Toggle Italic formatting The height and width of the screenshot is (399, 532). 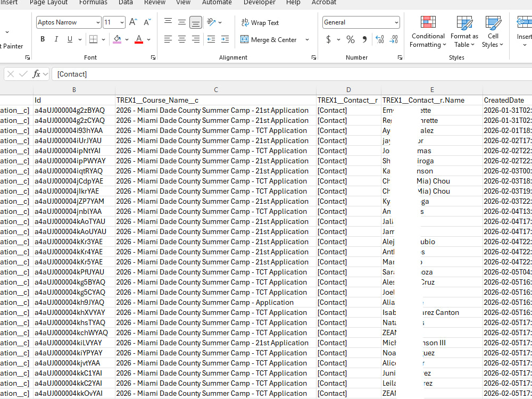coord(56,39)
